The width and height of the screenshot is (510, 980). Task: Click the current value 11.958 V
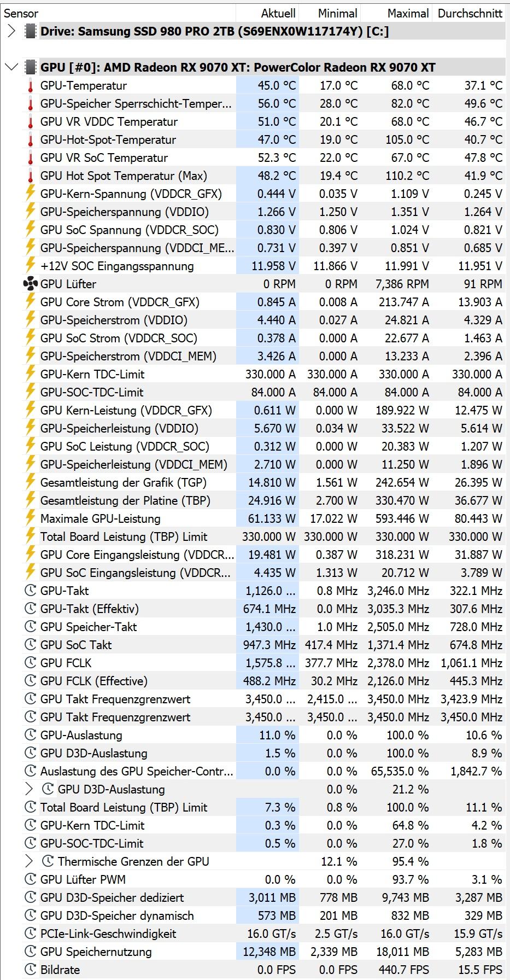[x=274, y=266]
